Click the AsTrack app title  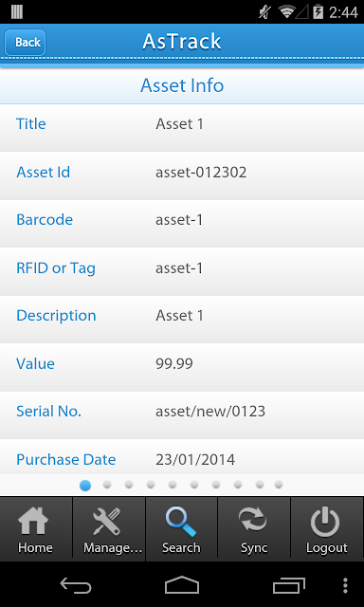[182, 41]
